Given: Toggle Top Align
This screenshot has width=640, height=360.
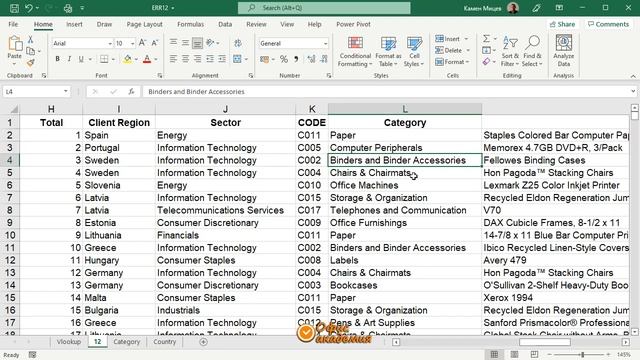Looking at the screenshot, I should pos(173,42).
